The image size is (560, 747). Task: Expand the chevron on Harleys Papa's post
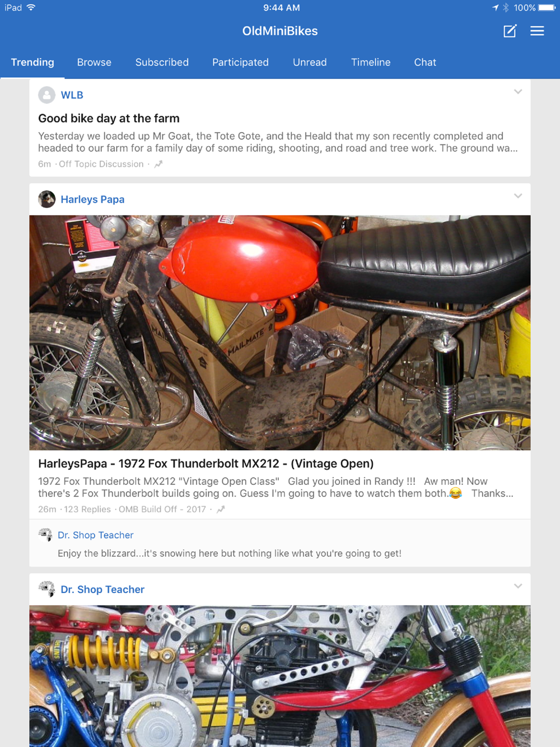click(518, 196)
